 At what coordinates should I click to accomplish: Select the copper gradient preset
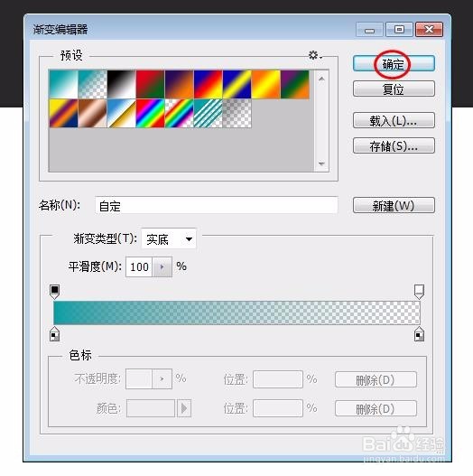[x=93, y=113]
